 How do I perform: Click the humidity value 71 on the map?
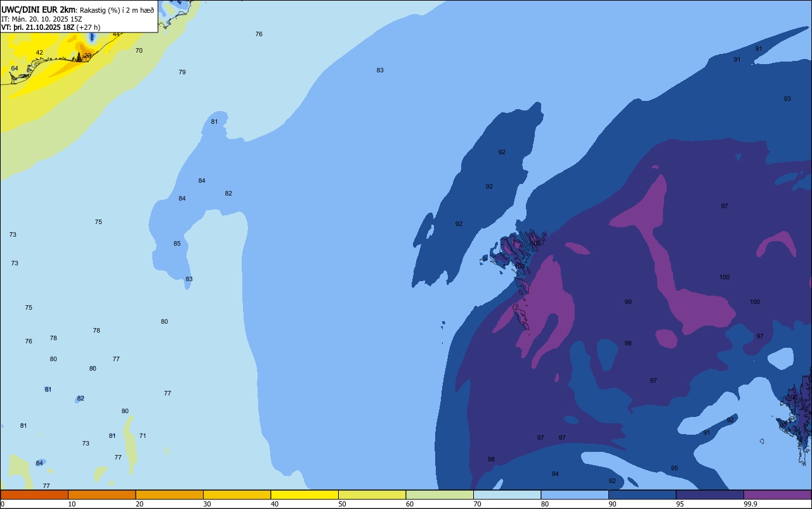click(143, 436)
